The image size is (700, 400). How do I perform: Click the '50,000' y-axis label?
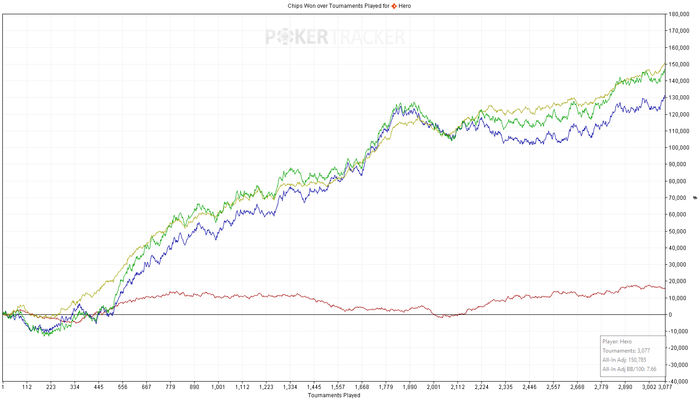point(678,231)
